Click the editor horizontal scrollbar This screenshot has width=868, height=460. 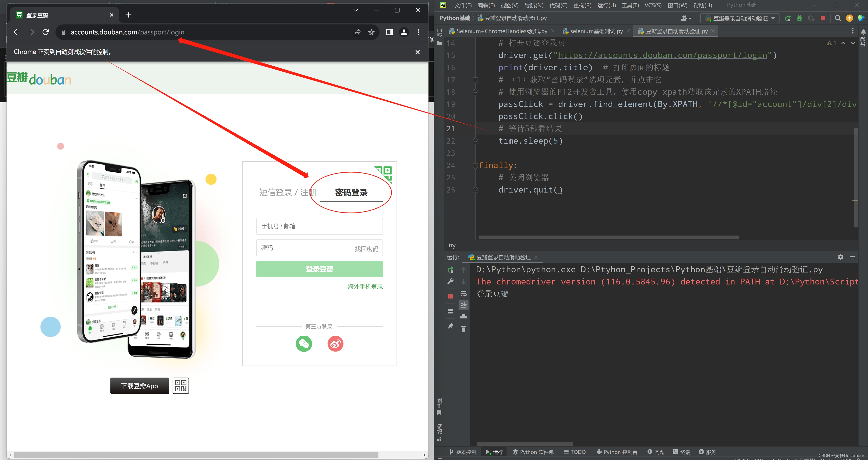tap(608, 237)
